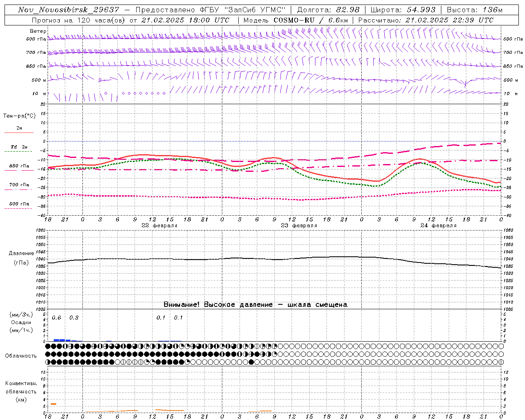The height and width of the screenshot is (420, 525).
Task: Click the elevation text Высота: 136м
Action: [x=475, y=10]
